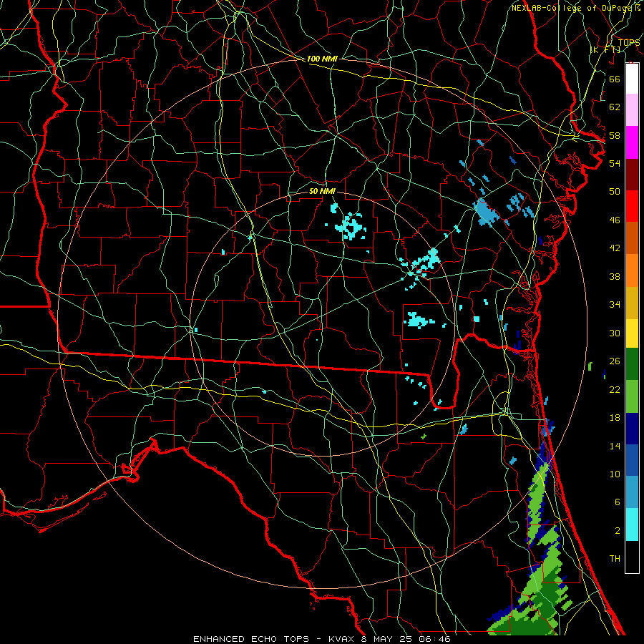Click the 34 legend value

[615, 305]
